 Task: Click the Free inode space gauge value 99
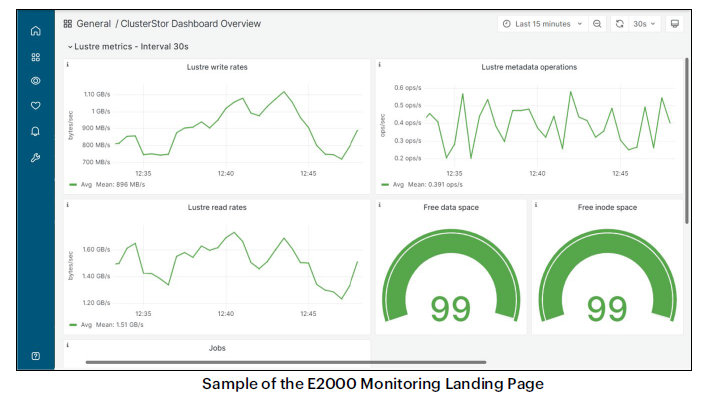pyautogui.click(x=607, y=309)
